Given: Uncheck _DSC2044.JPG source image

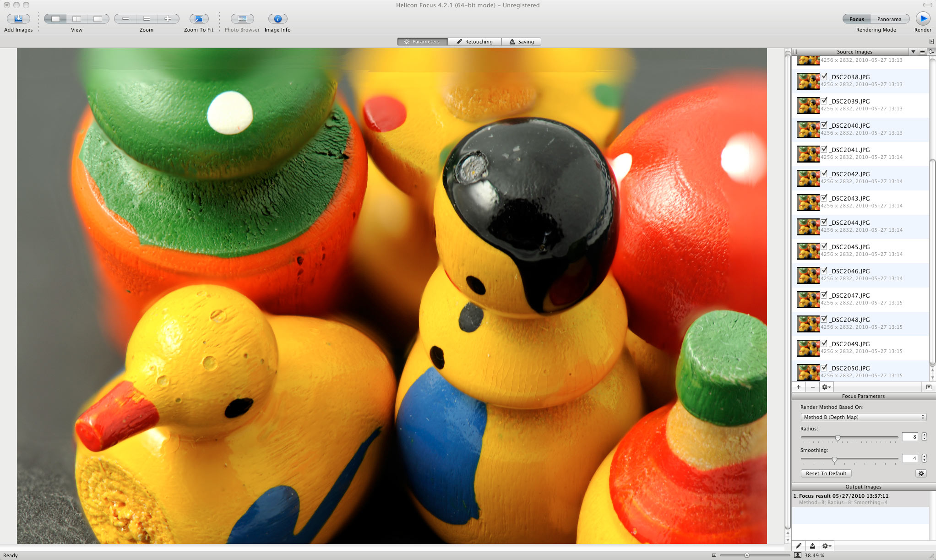Looking at the screenshot, I should pyautogui.click(x=824, y=222).
